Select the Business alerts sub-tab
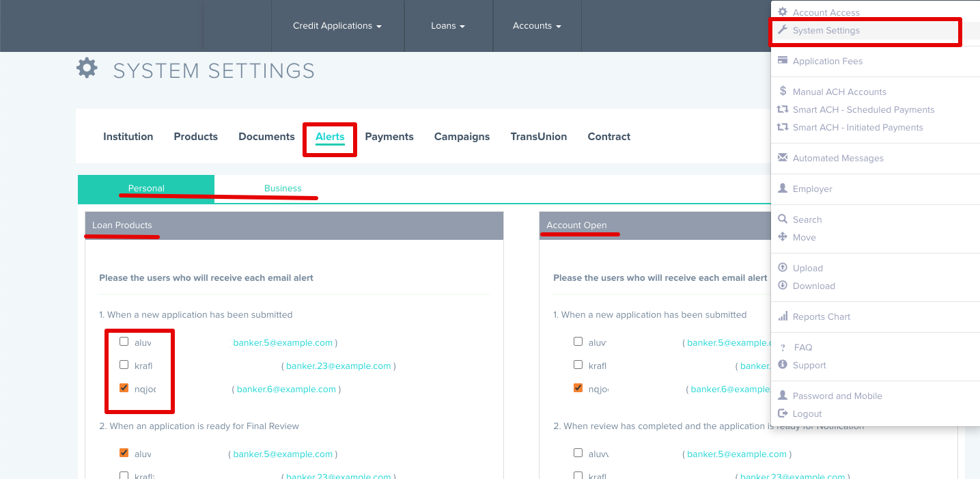980x479 pixels. click(283, 189)
